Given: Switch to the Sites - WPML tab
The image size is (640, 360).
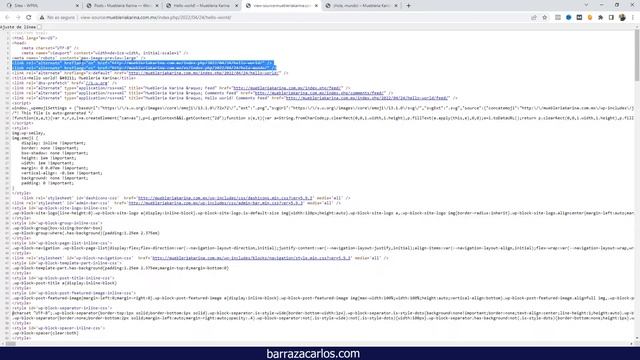Looking at the screenshot, I should coord(42,6).
